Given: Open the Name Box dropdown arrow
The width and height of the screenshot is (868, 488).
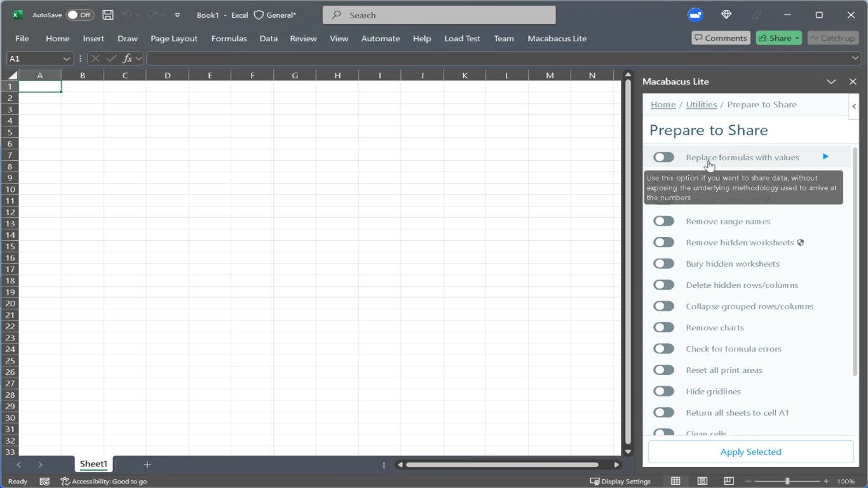Looking at the screenshot, I should coord(66,58).
